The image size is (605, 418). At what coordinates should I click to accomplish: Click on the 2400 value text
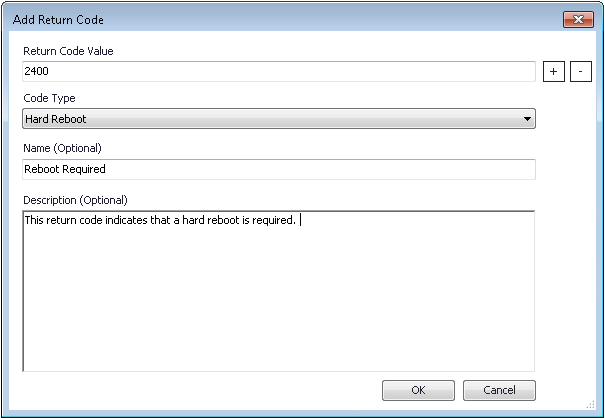tap(37, 72)
